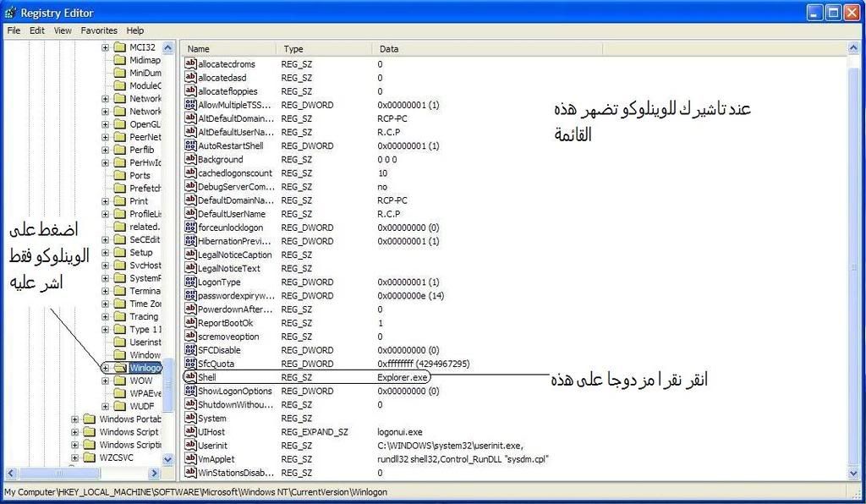Click the DWORD icon beside ShowLogonOptions
866x504 pixels.
tap(190, 391)
